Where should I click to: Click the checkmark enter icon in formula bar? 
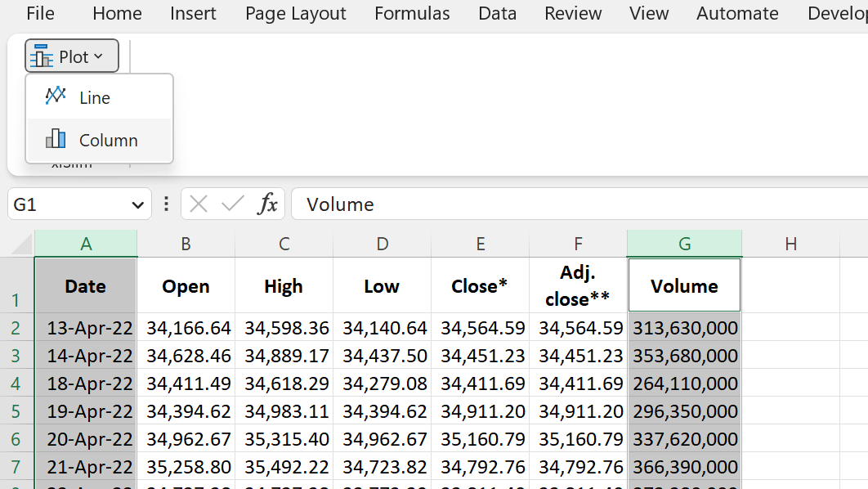click(232, 204)
